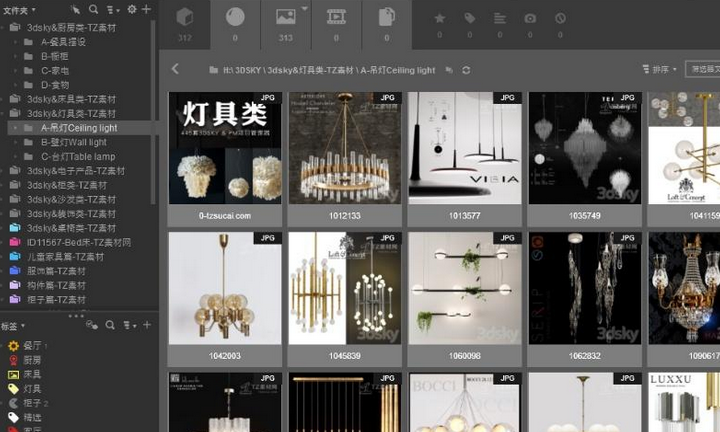Expand the D-食物 folder

tap(15, 85)
